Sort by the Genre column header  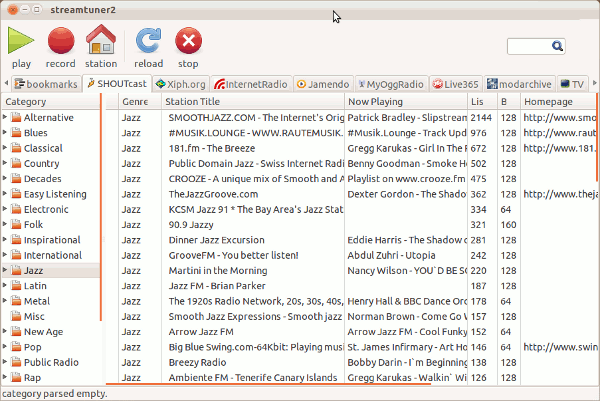point(140,101)
